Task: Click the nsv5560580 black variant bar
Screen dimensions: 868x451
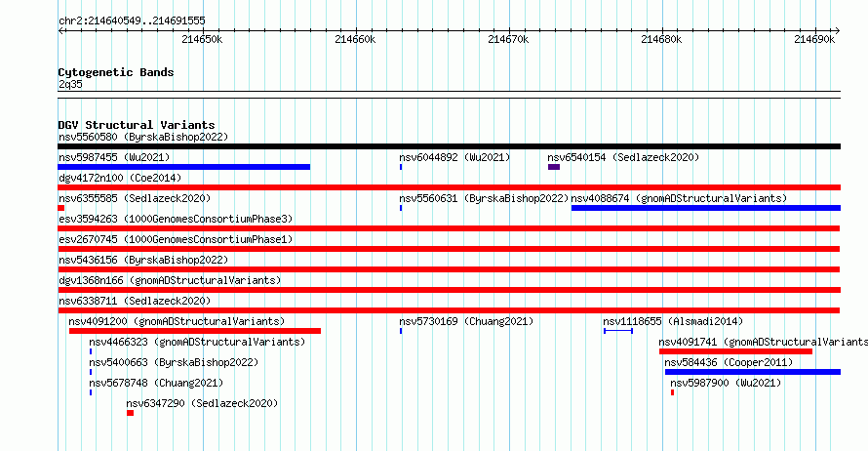Action: (449, 146)
